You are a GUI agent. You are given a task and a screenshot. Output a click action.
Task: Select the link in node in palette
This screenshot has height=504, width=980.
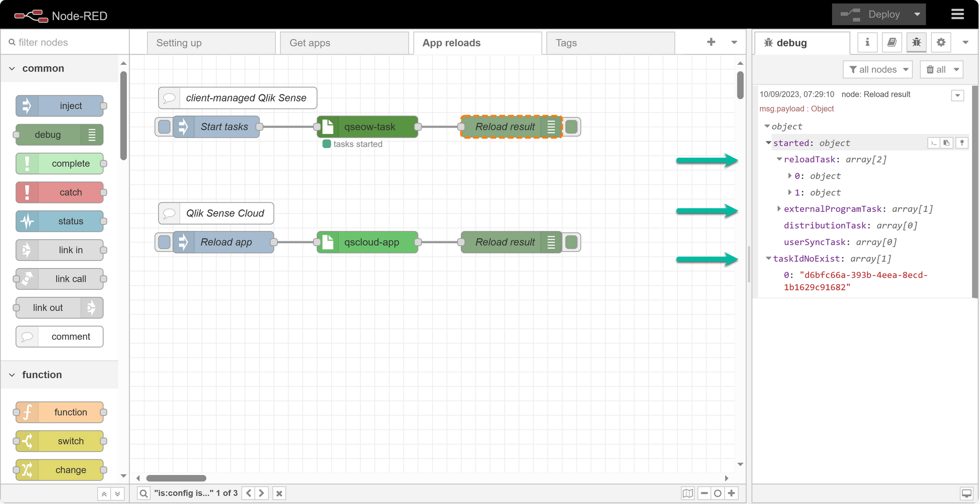point(60,250)
